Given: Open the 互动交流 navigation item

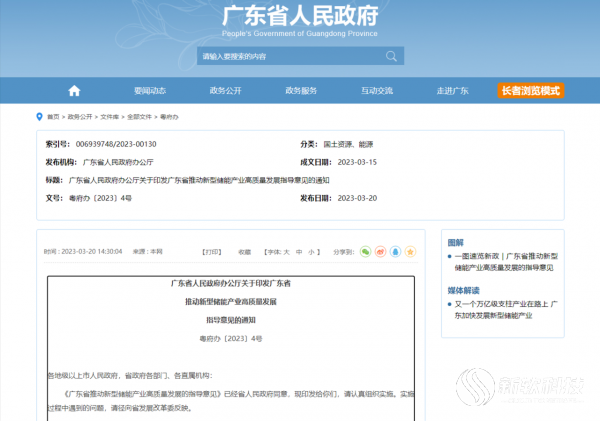Looking at the screenshot, I should 377,91.
